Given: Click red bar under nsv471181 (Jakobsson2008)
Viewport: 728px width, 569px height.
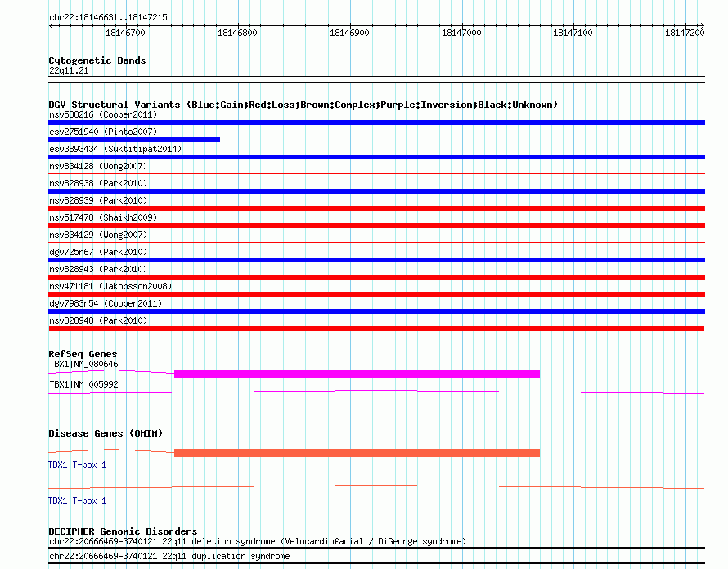Looking at the screenshot, I should tap(376, 294).
